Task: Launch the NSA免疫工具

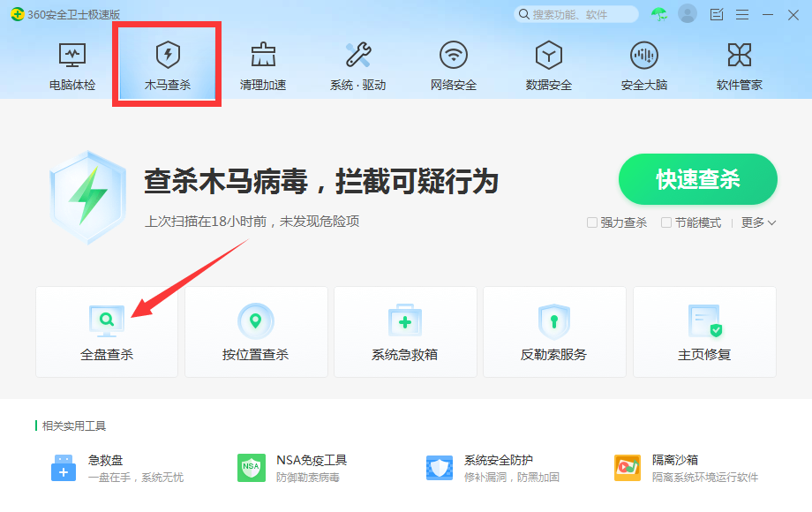Action: click(x=292, y=468)
